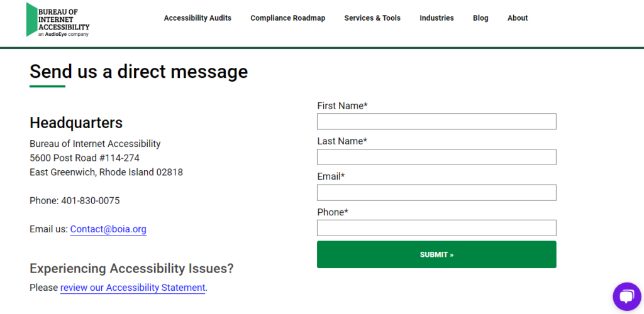Viewport: 644px width, 314px height.
Task: Select the Email input field
Action: pos(436,192)
